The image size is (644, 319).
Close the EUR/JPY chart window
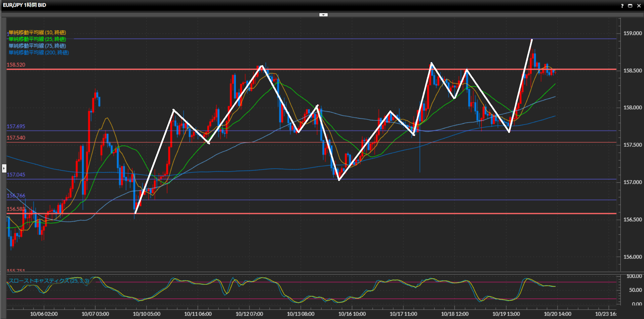[x=639, y=6]
